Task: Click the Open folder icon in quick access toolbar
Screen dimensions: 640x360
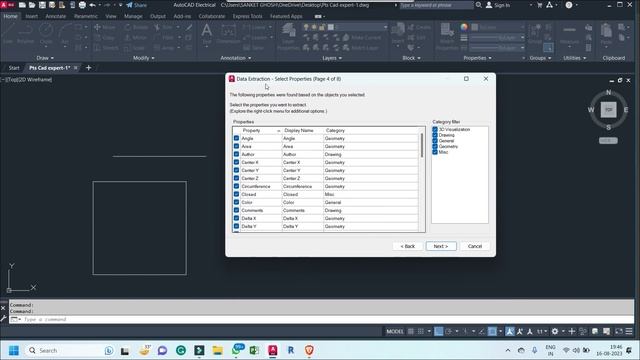Action: point(32,5)
